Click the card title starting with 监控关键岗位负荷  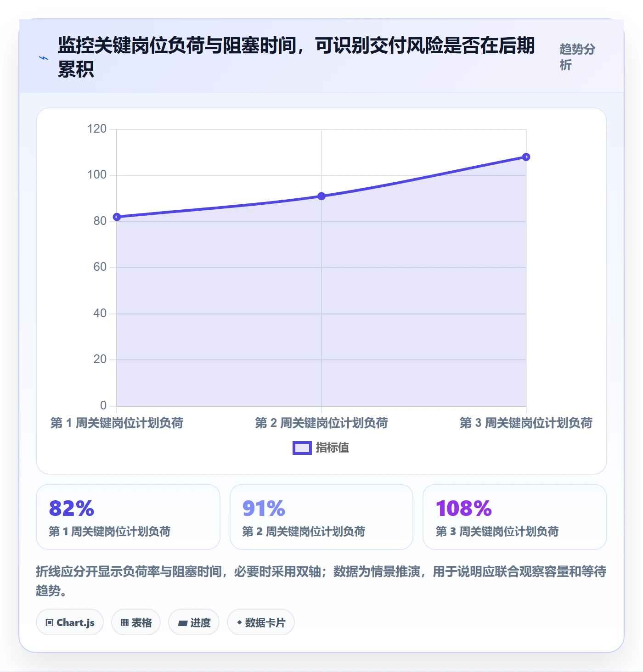pos(296,57)
